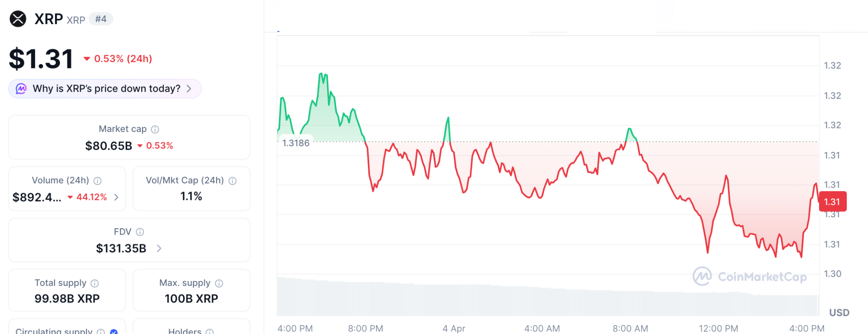The image size is (868, 334).
Task: Click the Vol/Mkt Cap (24h) info icon
Action: click(x=232, y=181)
